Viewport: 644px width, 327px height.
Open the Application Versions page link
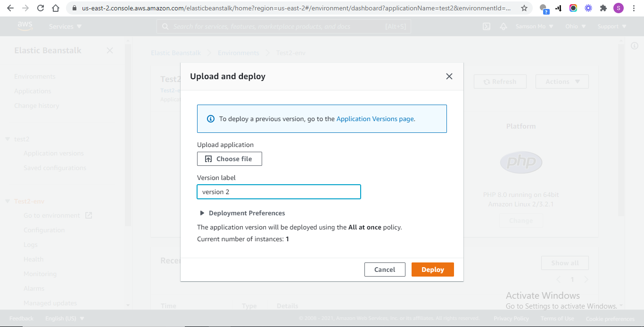click(374, 118)
